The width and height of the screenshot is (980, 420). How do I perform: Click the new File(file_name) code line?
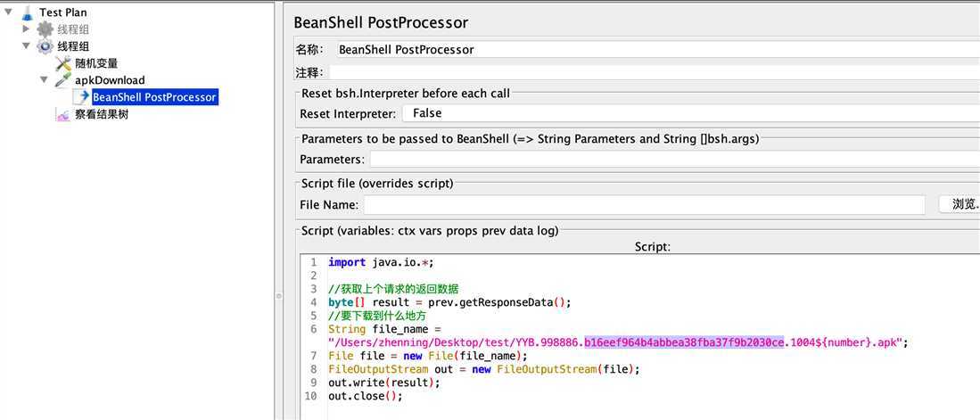[x=427, y=357]
